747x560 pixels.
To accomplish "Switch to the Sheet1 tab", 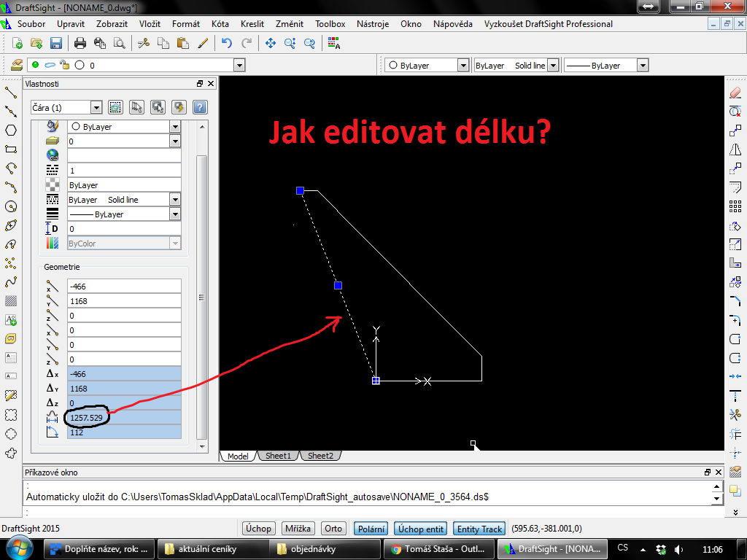I will coord(277,456).
